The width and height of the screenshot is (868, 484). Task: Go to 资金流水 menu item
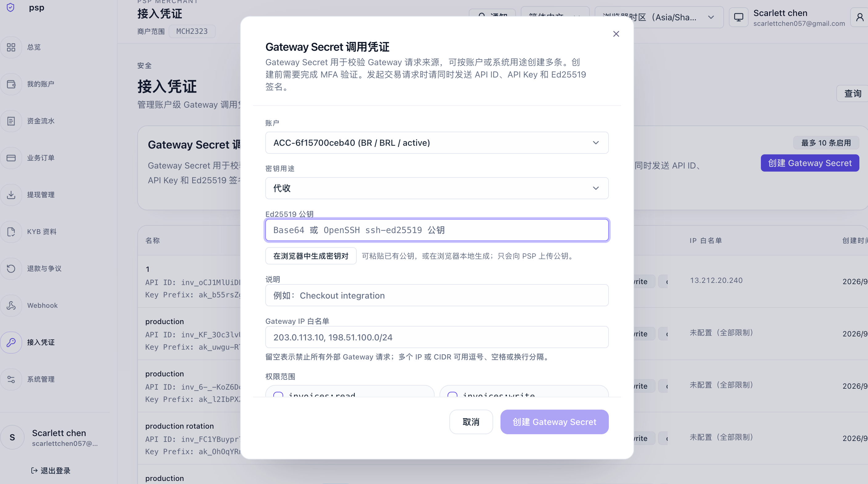click(x=41, y=121)
